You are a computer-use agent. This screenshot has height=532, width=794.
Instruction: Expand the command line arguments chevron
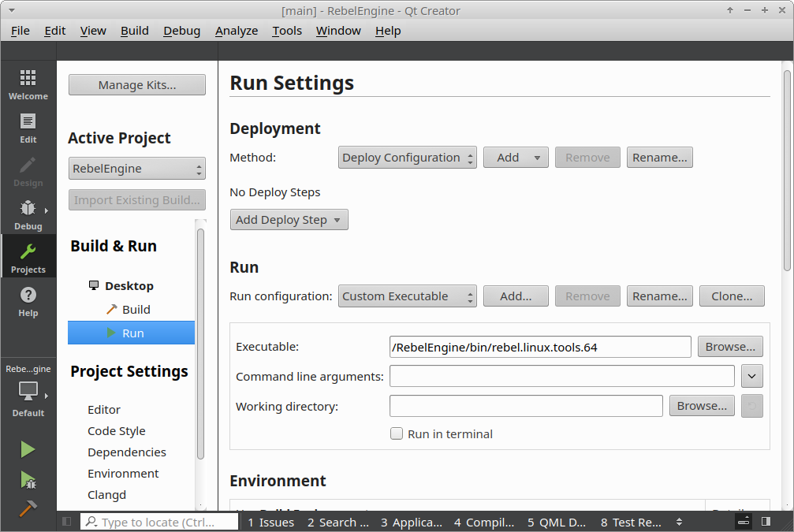pyautogui.click(x=752, y=376)
